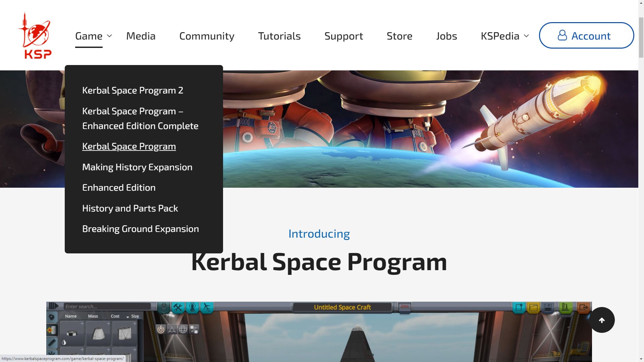Click the round power-style gizmo icon in the editor screenshot

coord(161,329)
